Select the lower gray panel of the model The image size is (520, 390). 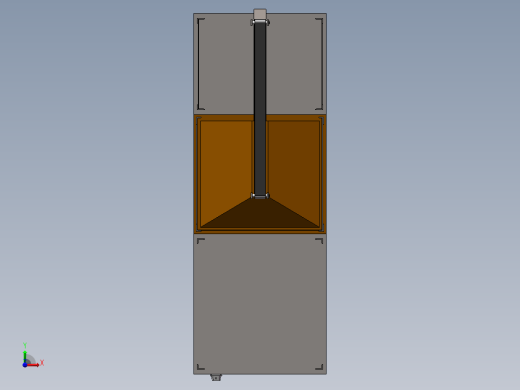tap(260, 304)
